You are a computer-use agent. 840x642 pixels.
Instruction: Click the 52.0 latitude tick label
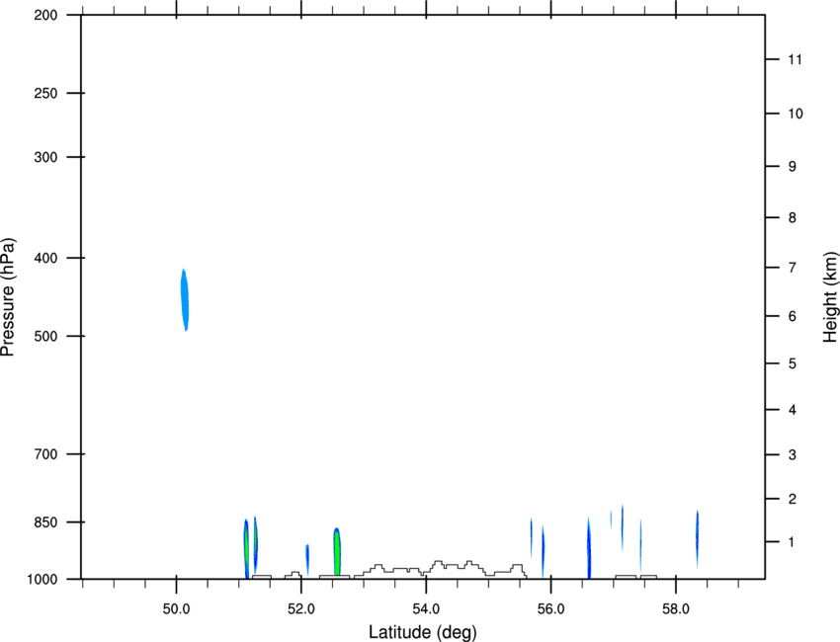pos(301,609)
